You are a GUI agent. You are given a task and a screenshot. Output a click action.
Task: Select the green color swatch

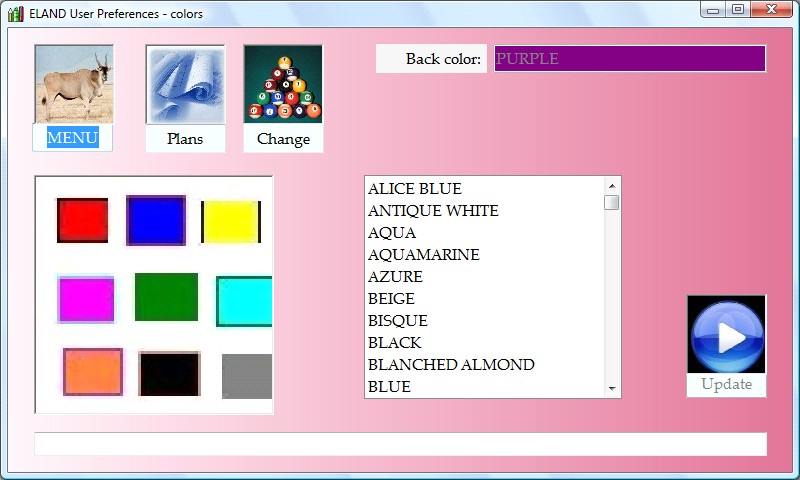[x=166, y=297]
